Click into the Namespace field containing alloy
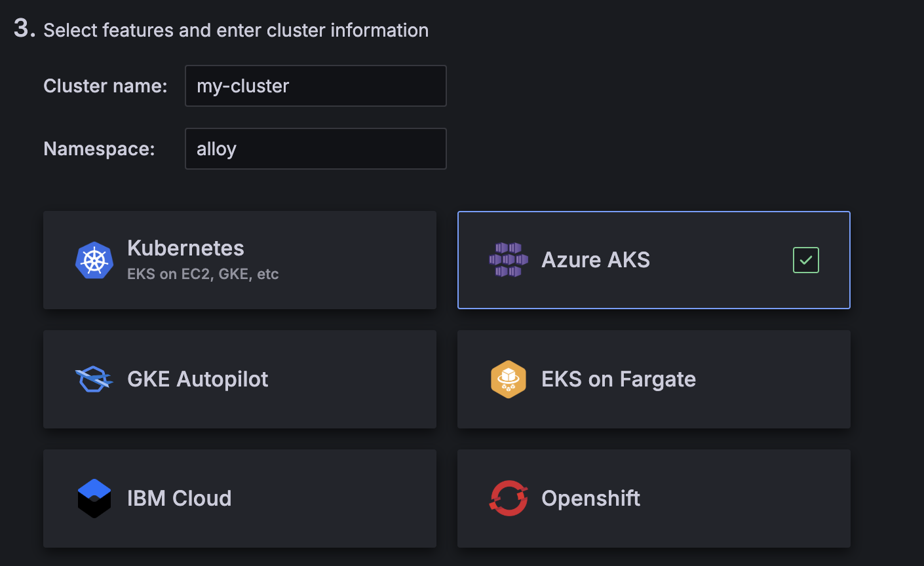Screen dimensions: 924x566 click(x=315, y=149)
